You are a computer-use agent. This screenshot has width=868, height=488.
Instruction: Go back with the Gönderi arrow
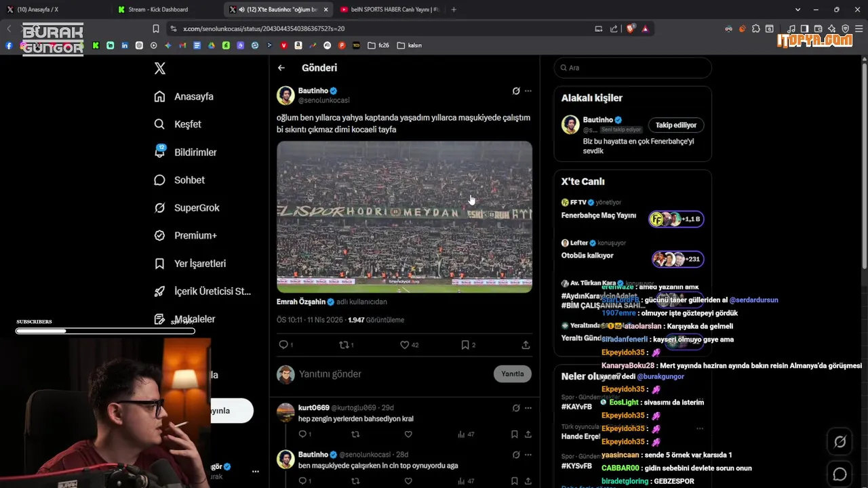(281, 68)
